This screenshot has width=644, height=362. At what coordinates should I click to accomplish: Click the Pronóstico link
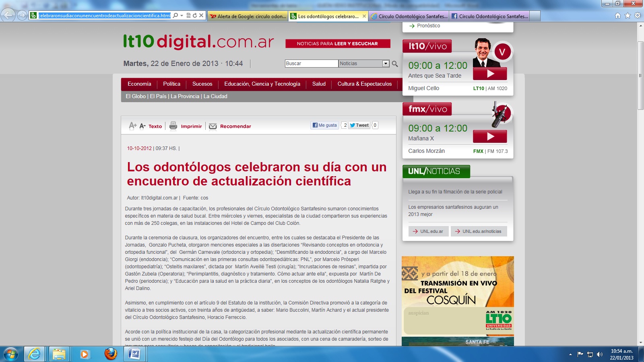tap(428, 26)
